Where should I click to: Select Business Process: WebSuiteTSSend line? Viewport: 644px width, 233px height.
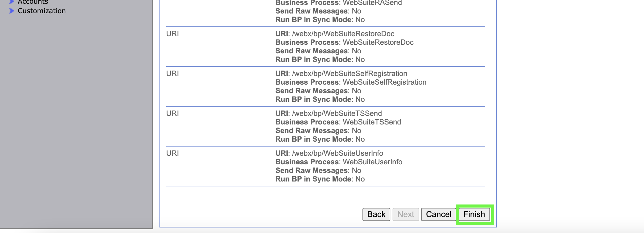[338, 122]
